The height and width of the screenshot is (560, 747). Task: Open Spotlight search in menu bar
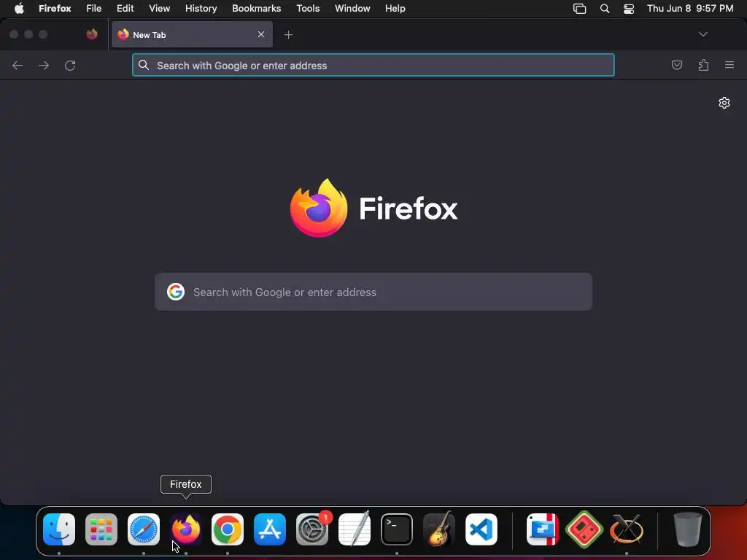click(x=605, y=9)
